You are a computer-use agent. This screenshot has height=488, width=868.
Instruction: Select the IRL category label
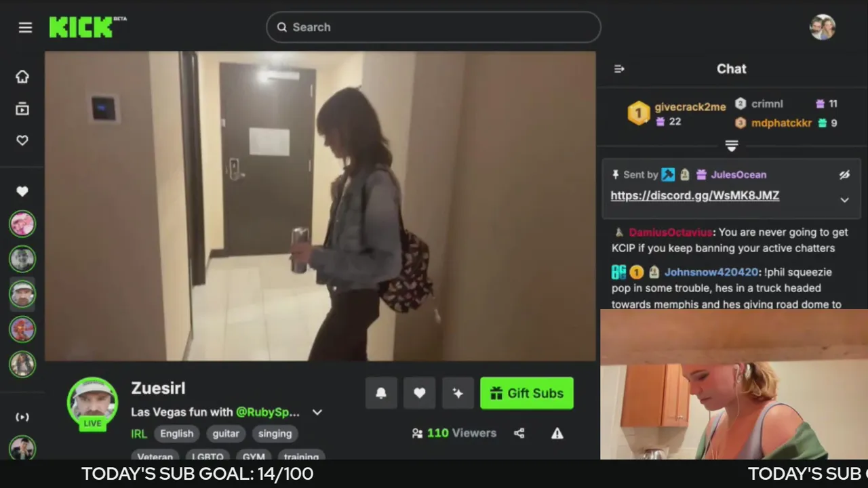tap(139, 434)
